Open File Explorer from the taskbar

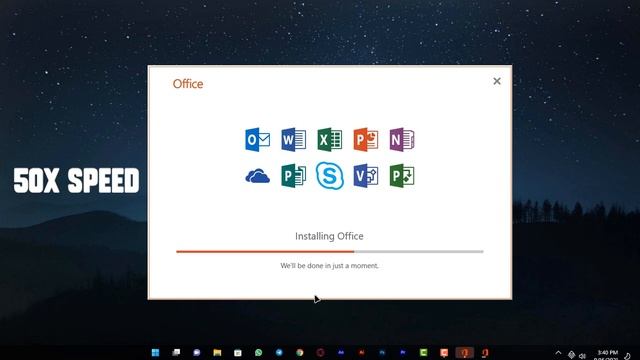[x=217, y=353]
